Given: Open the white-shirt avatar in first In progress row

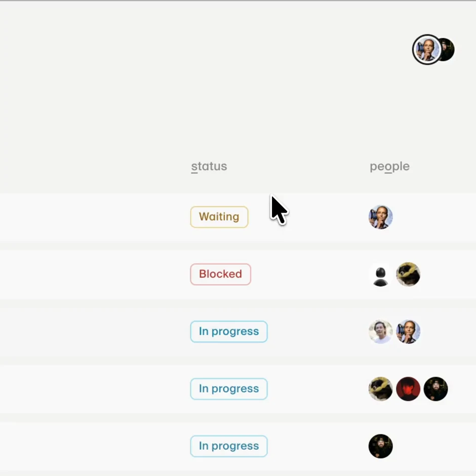Looking at the screenshot, I should 380,332.
